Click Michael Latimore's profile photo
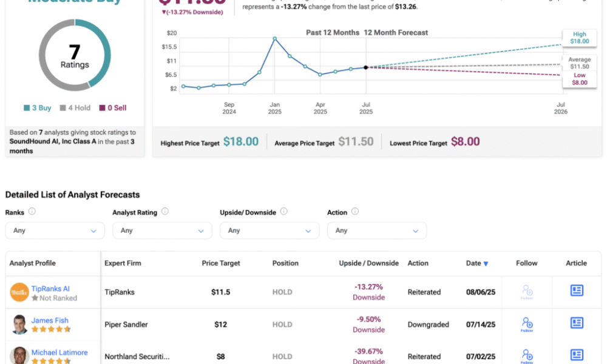This screenshot has height=364, width=607. 19,355
